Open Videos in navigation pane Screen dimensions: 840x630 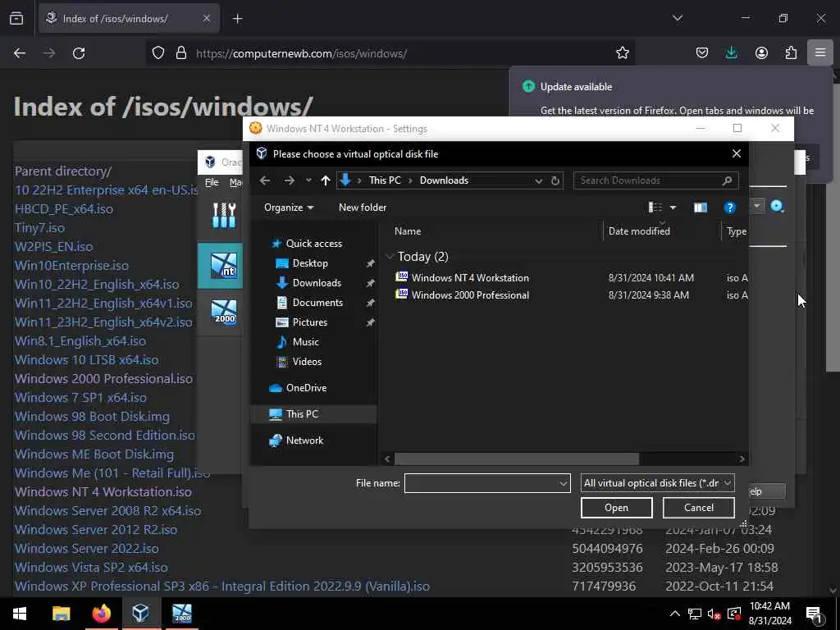[x=307, y=362]
